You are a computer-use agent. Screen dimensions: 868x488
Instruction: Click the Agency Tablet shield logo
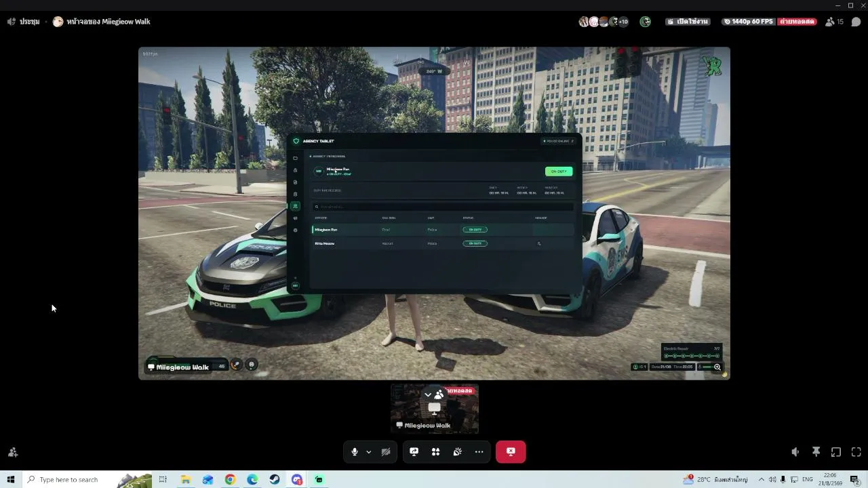point(296,141)
